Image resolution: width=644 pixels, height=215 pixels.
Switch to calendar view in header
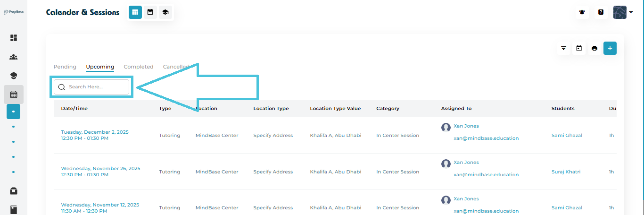[150, 12]
